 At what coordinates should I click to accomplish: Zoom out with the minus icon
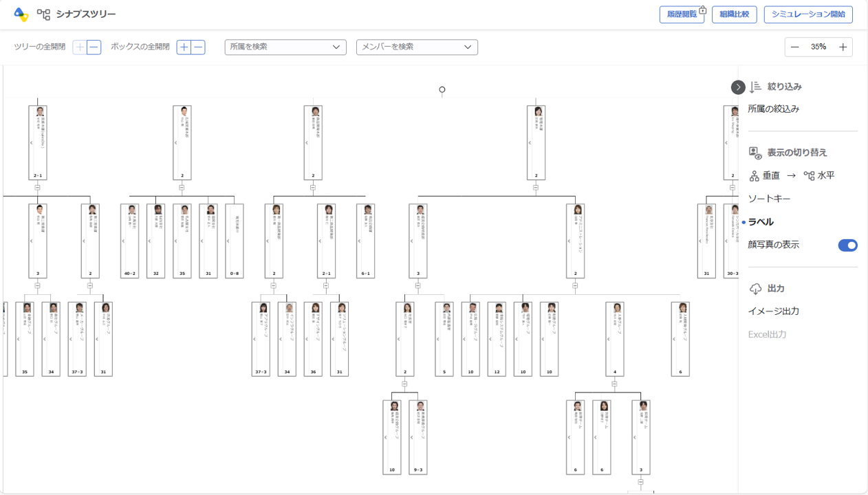pyautogui.click(x=795, y=47)
